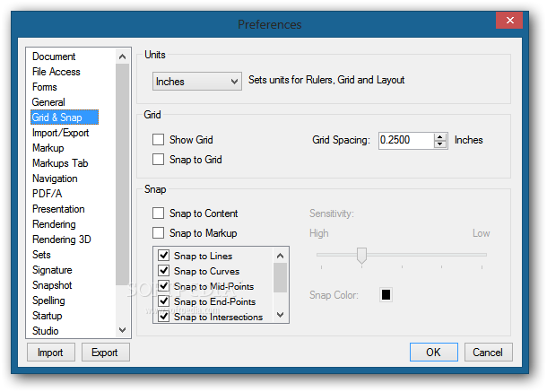Screen dimensions: 547x392
Task: Open Markups Tab preferences
Action: (60, 163)
